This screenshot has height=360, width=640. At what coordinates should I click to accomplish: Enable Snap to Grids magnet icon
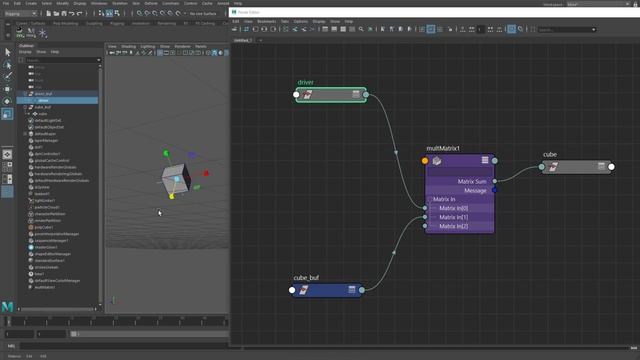click(140, 13)
